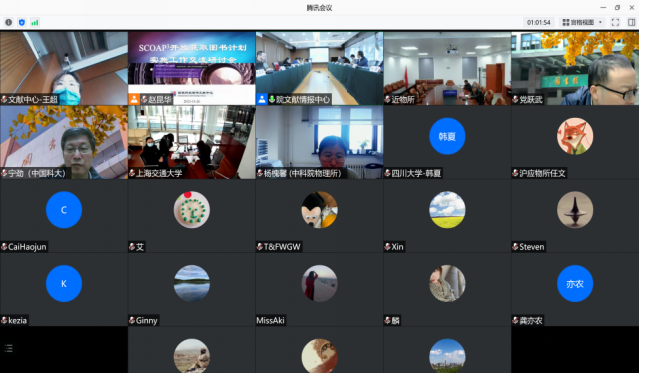The width and height of the screenshot is (660, 373).
Task: Select the 近物所 video tile
Action: (x=447, y=68)
